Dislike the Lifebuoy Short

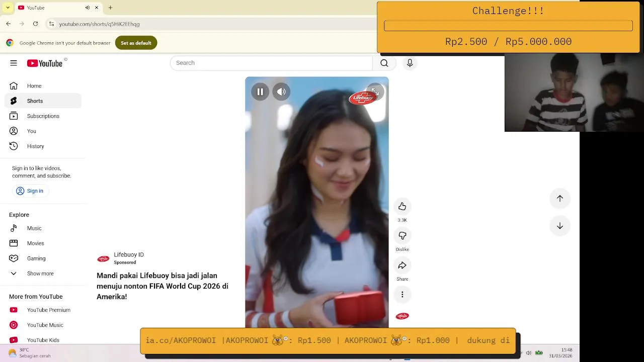pyautogui.click(x=402, y=236)
